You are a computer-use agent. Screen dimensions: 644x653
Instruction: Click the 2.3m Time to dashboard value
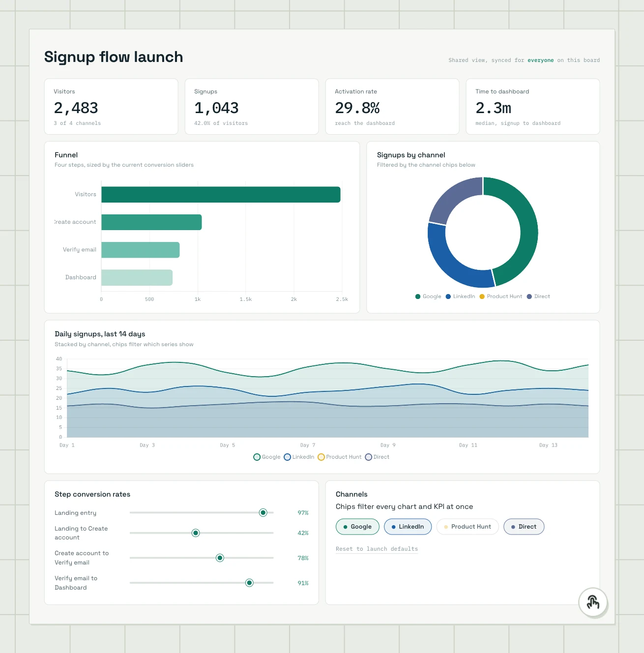[x=493, y=108]
